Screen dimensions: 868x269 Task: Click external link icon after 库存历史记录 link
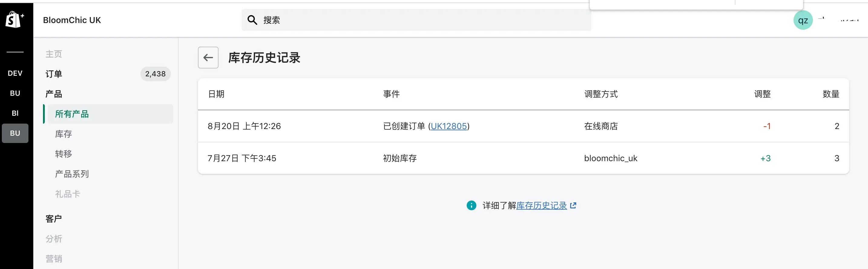[x=573, y=205]
